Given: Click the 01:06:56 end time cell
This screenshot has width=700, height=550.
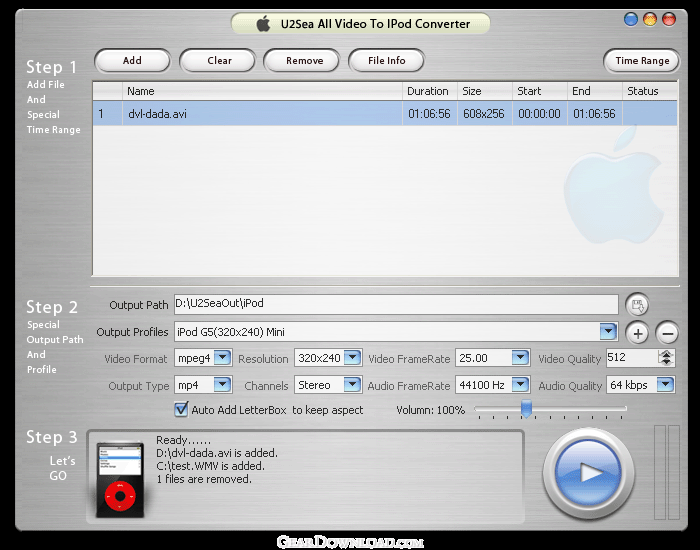Looking at the screenshot, I should coord(594,114).
